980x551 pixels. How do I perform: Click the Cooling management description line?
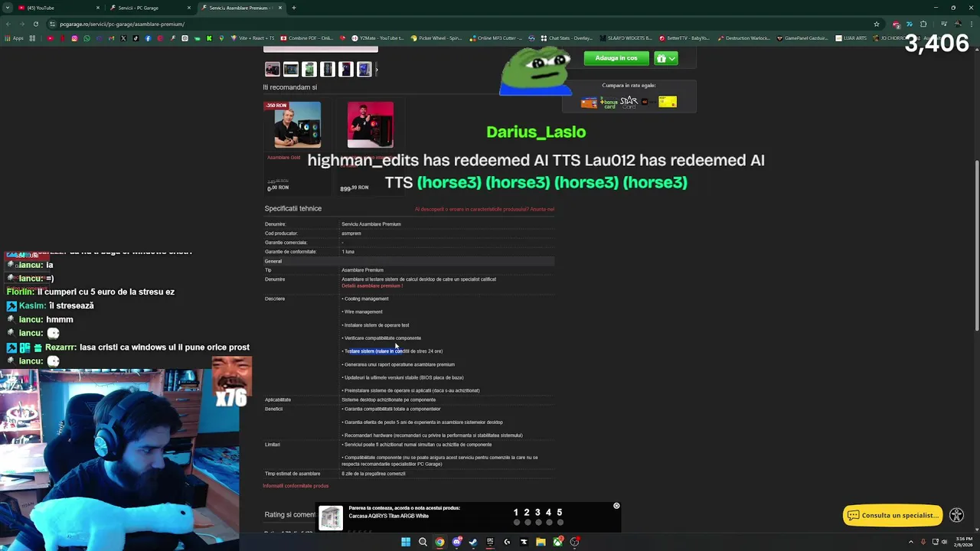coord(366,298)
